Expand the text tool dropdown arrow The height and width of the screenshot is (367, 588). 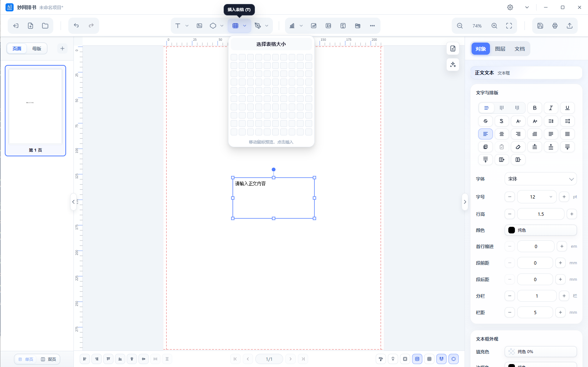[x=187, y=26]
